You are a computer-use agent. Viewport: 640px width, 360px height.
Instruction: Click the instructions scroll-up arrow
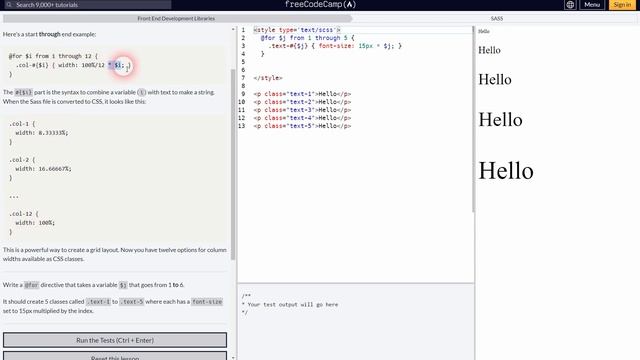(233, 29)
